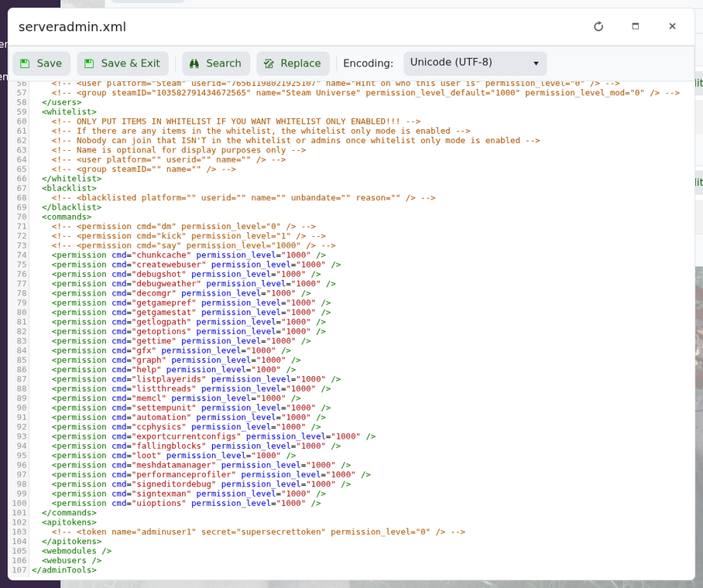
Task: Click the closing </blacklist> tag
Action: click(x=72, y=207)
